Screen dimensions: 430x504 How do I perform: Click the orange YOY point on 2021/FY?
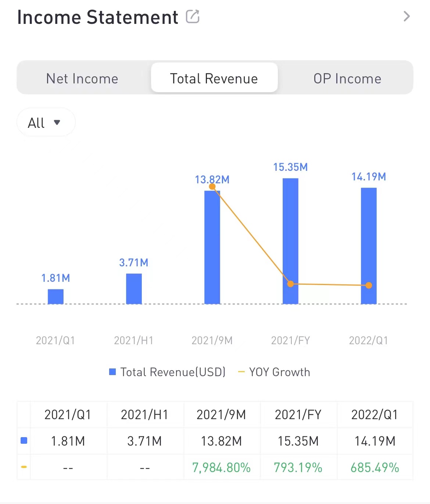tap(290, 284)
